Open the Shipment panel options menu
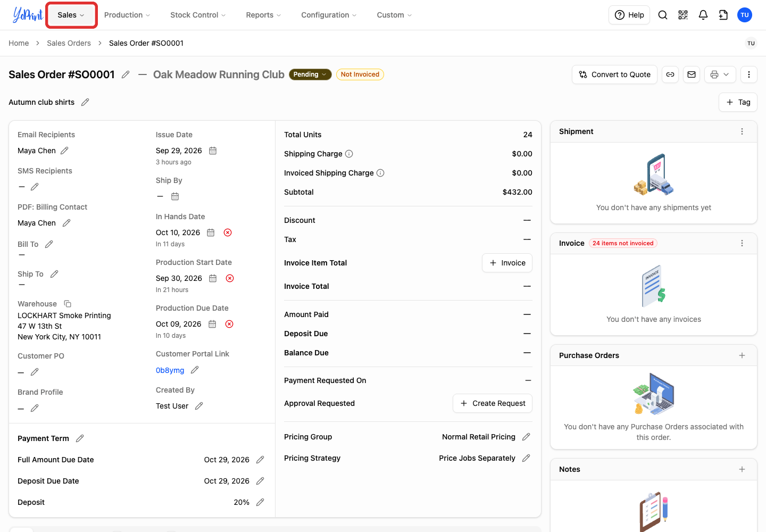This screenshot has width=766, height=532. (742, 131)
